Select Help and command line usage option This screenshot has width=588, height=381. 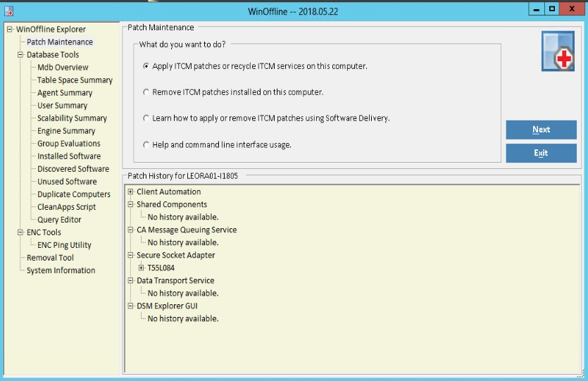click(x=146, y=145)
